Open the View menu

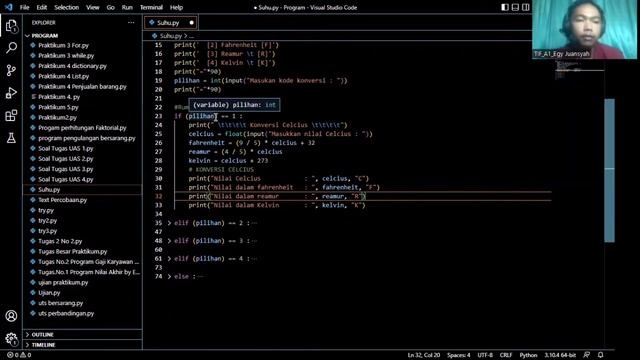[93, 7]
